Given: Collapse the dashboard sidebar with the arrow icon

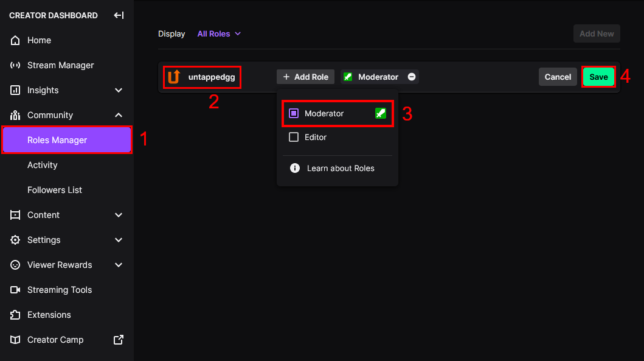Looking at the screenshot, I should coord(119,15).
